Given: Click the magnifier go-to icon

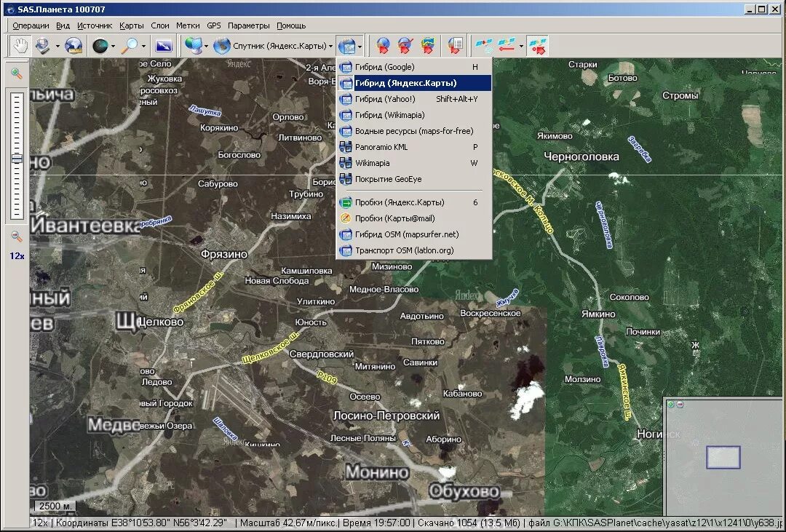Looking at the screenshot, I should coord(130,46).
